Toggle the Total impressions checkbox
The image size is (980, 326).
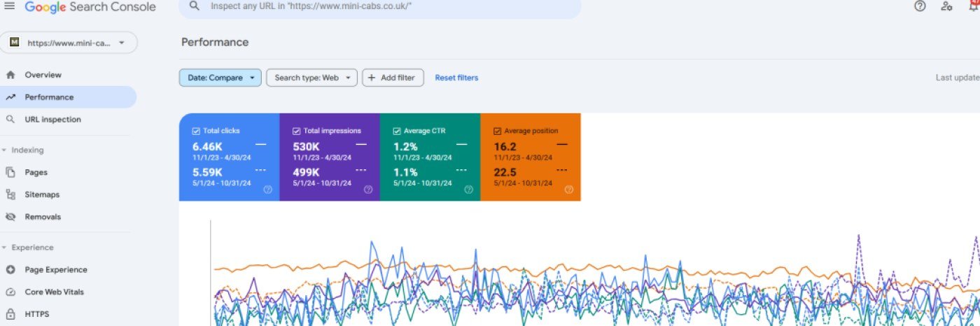coord(297,131)
